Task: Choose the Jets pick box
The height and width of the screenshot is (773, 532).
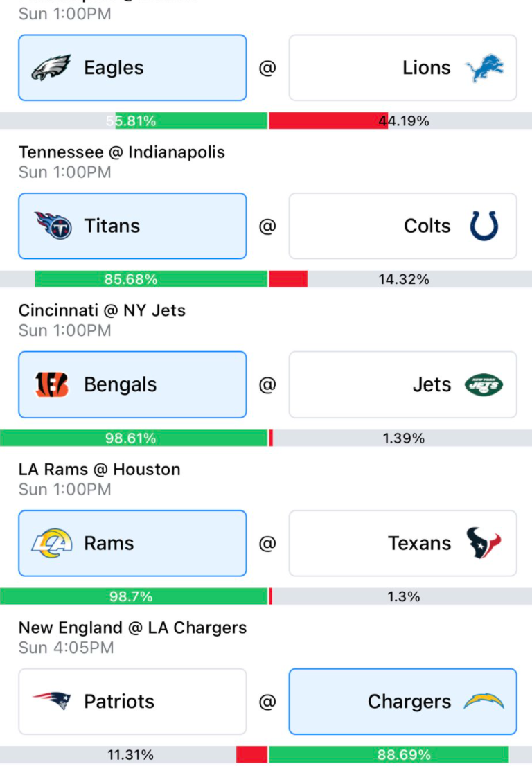Action: (403, 384)
